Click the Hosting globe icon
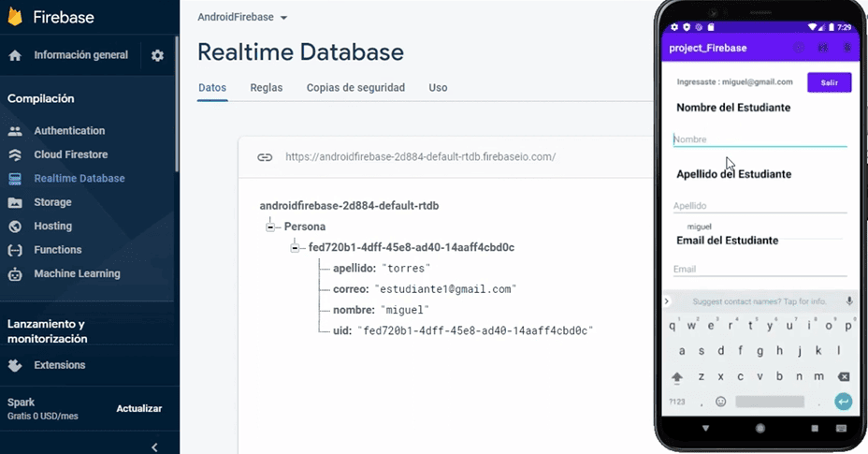 point(15,227)
